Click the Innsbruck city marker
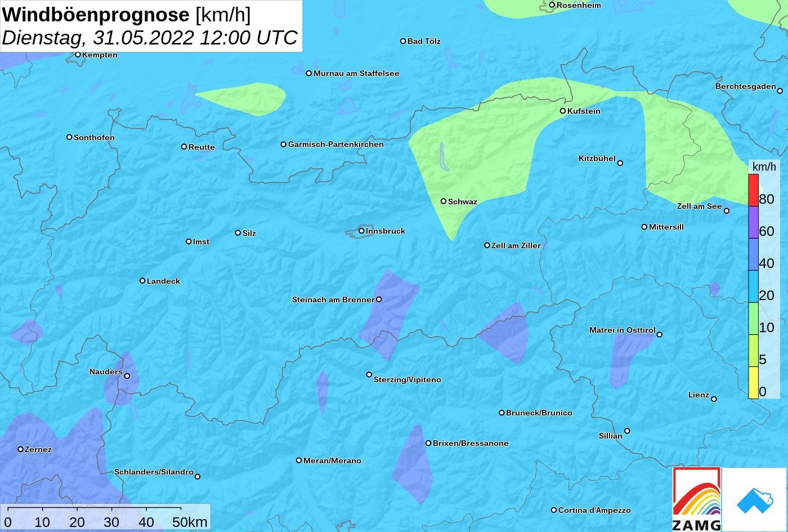This screenshot has width=788, height=532. click(362, 231)
